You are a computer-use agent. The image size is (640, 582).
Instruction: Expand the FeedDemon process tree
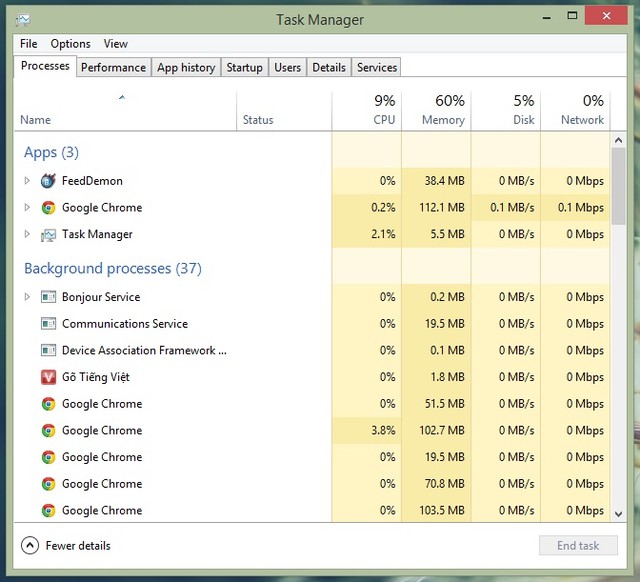tap(28, 181)
